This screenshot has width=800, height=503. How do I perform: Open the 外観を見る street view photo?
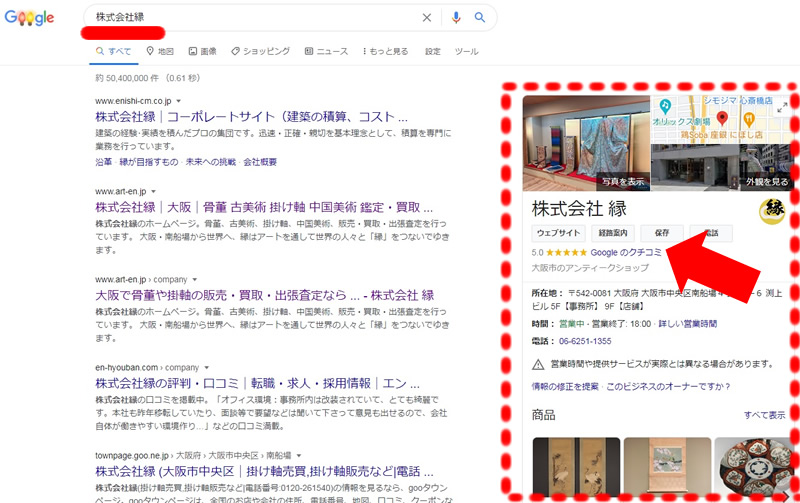point(721,167)
